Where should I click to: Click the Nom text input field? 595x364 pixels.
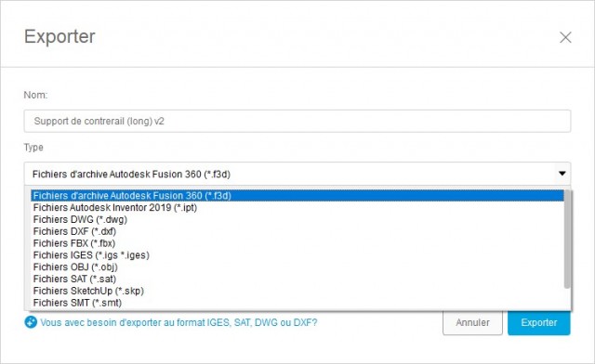[297, 121]
